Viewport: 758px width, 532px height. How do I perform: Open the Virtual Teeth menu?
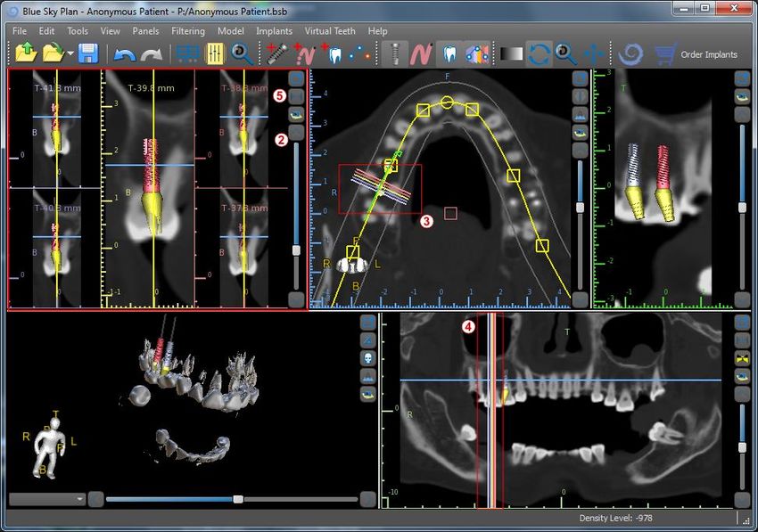(330, 31)
